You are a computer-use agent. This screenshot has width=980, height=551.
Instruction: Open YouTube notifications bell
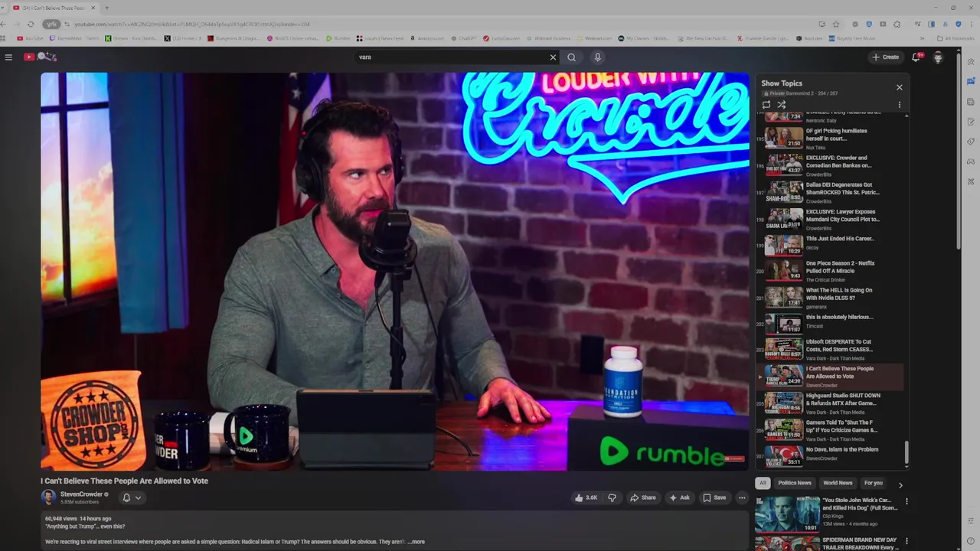coord(916,57)
